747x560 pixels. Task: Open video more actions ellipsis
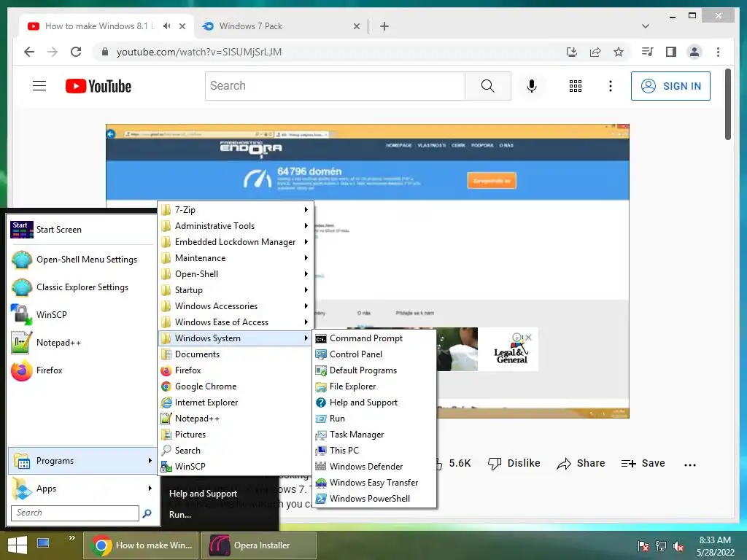tap(690, 464)
